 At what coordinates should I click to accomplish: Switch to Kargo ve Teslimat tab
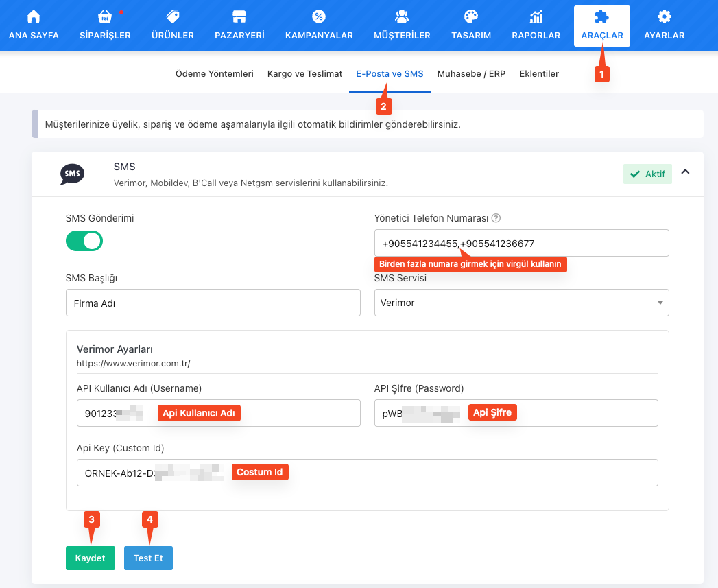coord(304,73)
